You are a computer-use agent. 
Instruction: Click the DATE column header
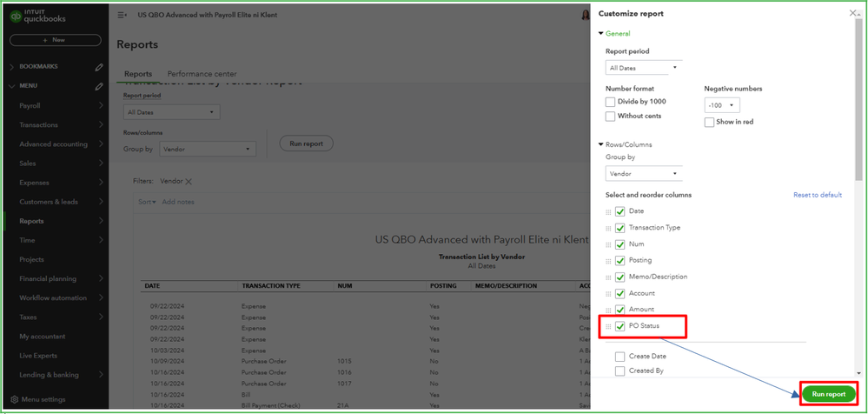pos(152,286)
